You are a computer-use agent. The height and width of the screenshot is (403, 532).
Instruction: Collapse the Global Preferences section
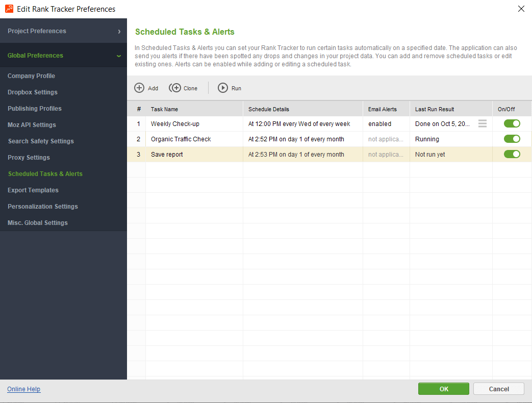(63, 55)
